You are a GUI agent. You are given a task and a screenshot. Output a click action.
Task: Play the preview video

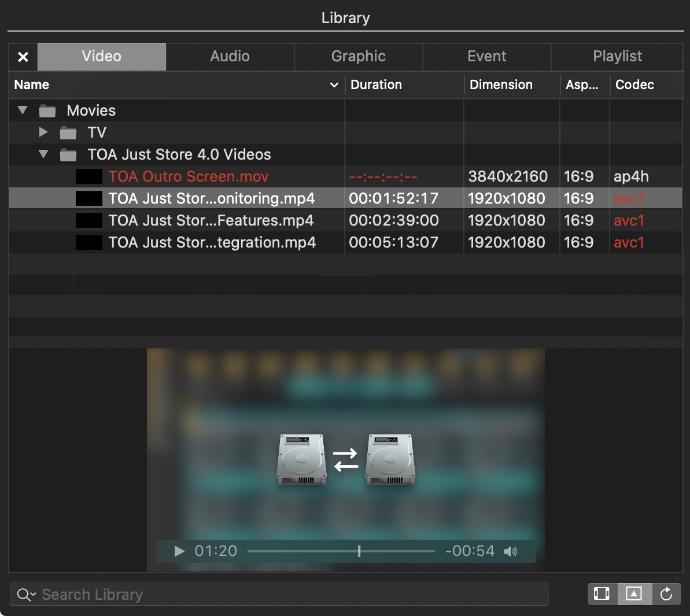tap(179, 551)
